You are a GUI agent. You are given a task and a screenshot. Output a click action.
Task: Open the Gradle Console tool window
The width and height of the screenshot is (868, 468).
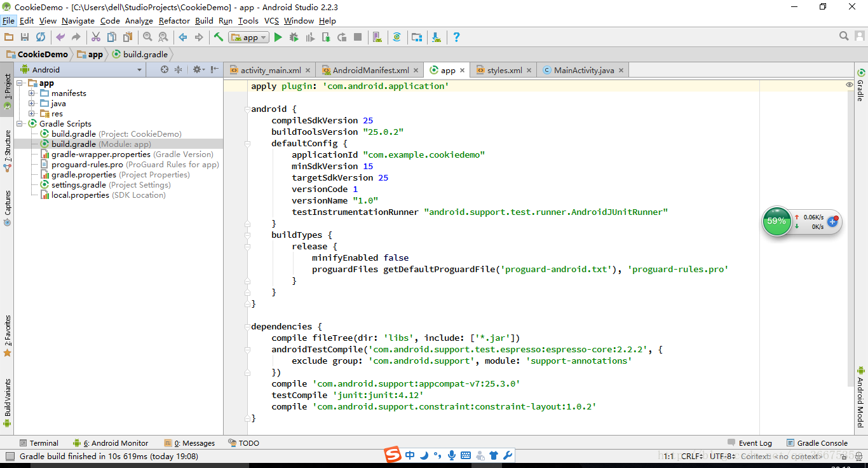click(817, 443)
